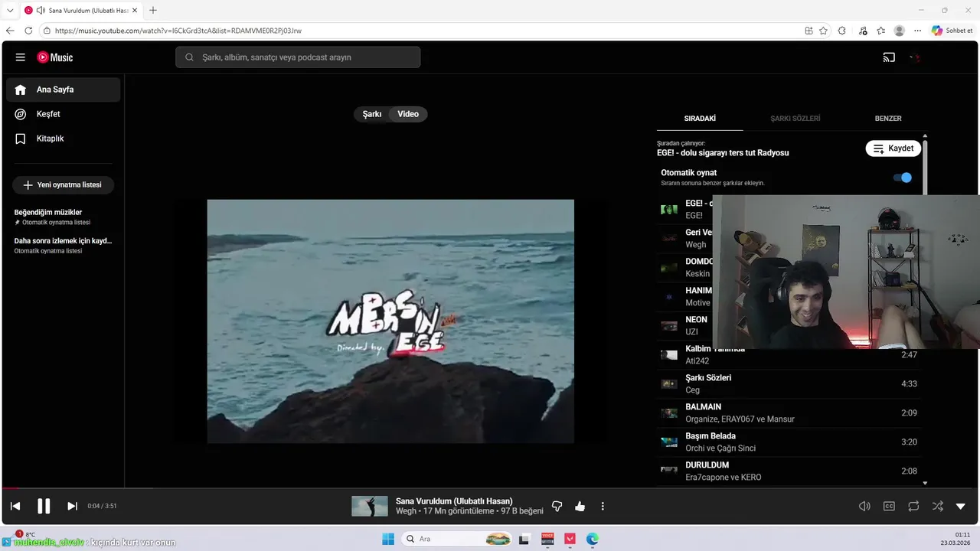Add this page to favorites star

click(x=823, y=31)
